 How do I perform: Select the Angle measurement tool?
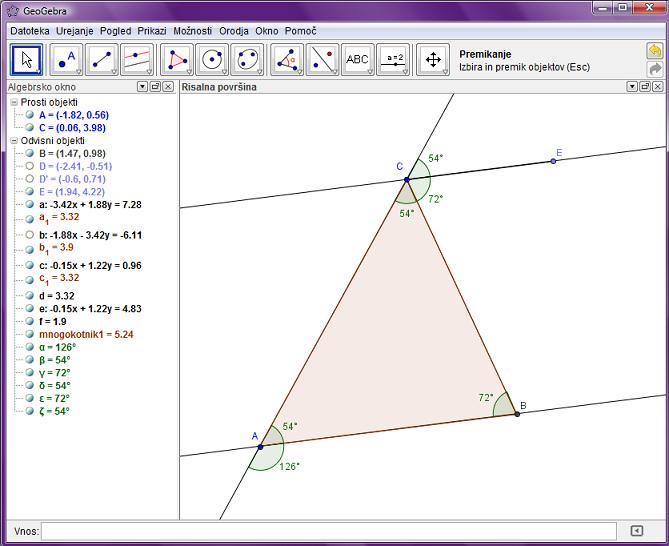tap(287, 60)
